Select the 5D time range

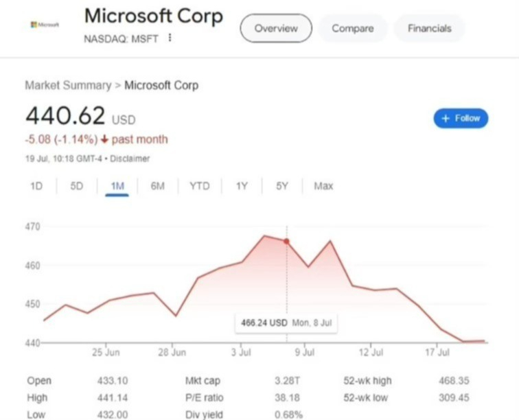pos(76,186)
